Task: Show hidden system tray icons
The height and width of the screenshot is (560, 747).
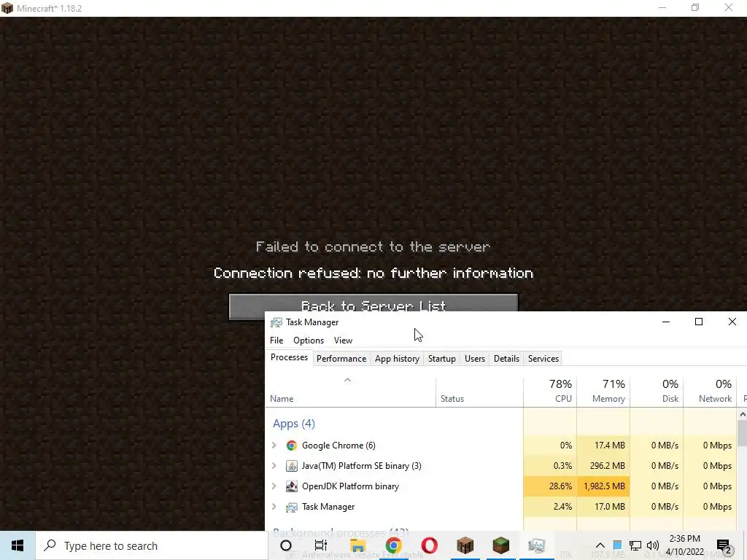Action: coord(600,545)
